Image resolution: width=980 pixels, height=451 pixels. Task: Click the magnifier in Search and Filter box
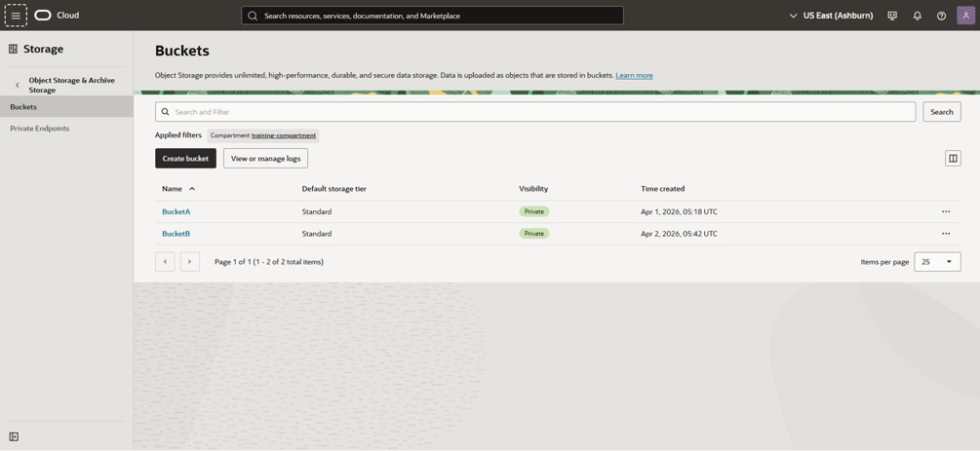tap(165, 112)
